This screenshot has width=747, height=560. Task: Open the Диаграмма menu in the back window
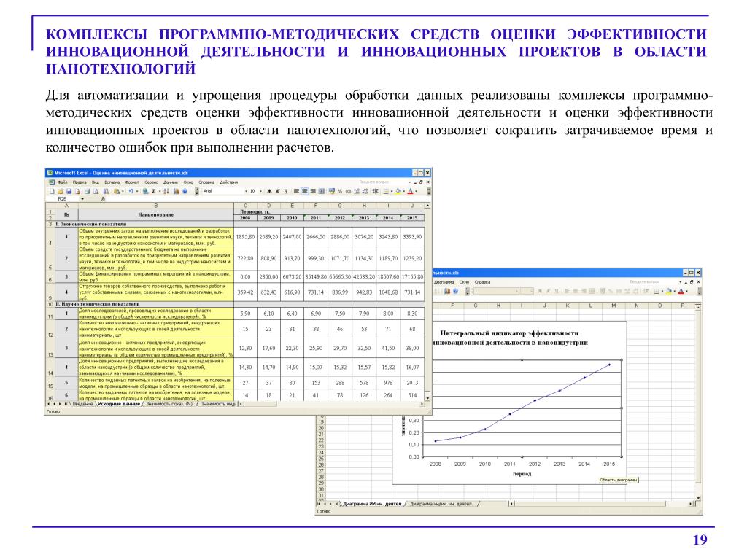tap(444, 282)
